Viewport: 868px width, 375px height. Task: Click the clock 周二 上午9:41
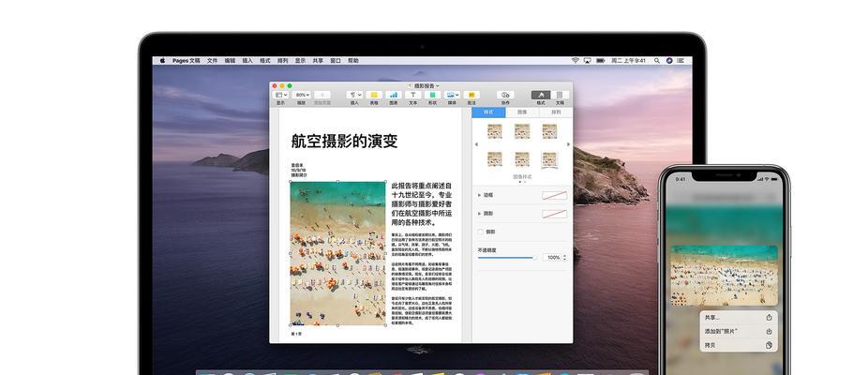[629, 60]
